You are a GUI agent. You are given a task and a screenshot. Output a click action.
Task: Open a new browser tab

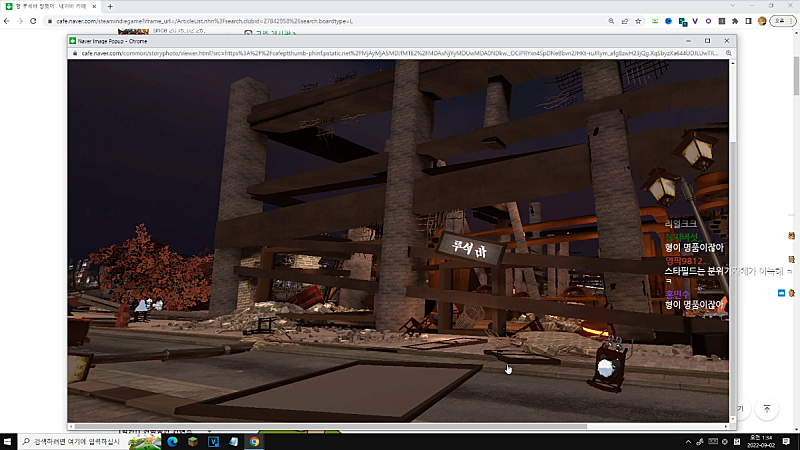coord(110,7)
